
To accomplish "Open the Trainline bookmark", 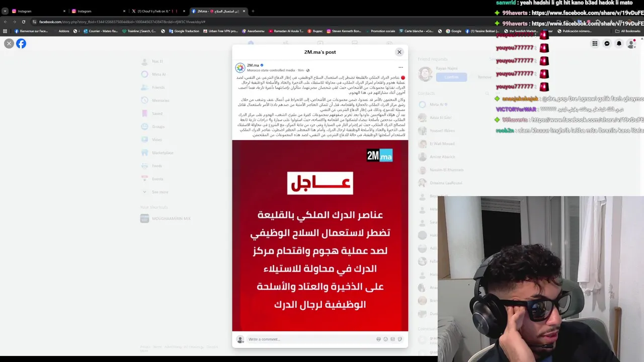I will point(139,31).
